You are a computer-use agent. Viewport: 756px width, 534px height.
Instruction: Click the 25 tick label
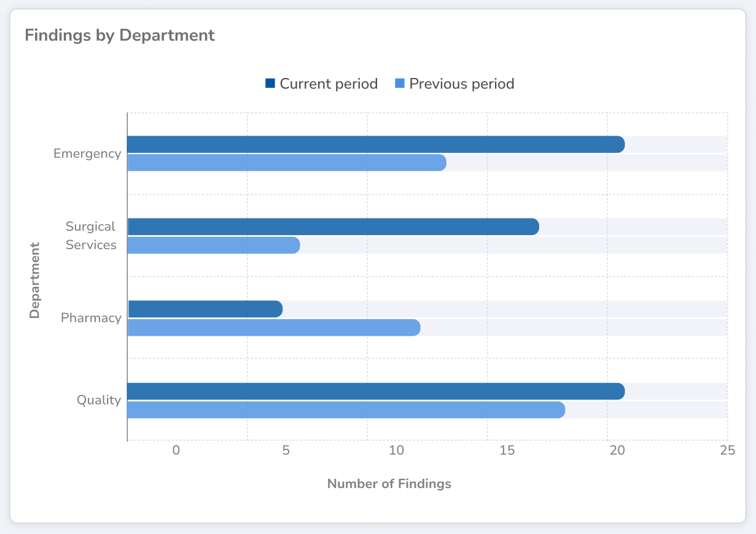point(728,451)
